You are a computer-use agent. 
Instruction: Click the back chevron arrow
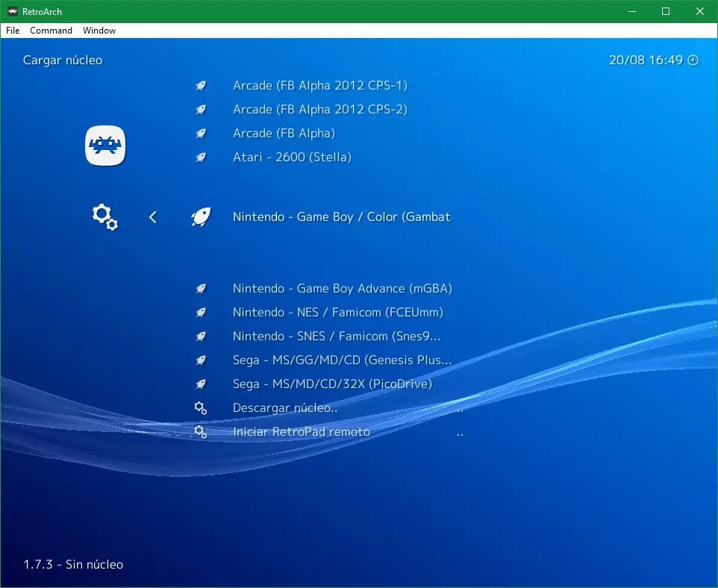point(153,217)
